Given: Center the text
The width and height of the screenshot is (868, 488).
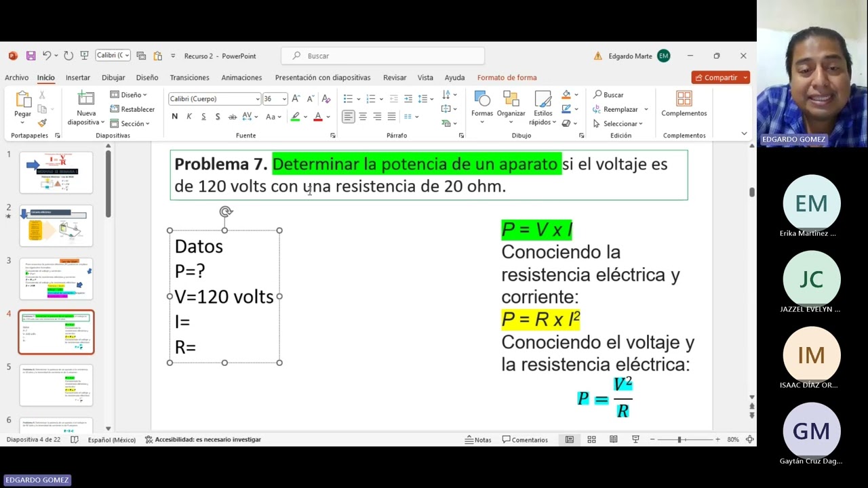Looking at the screenshot, I should pos(363,117).
